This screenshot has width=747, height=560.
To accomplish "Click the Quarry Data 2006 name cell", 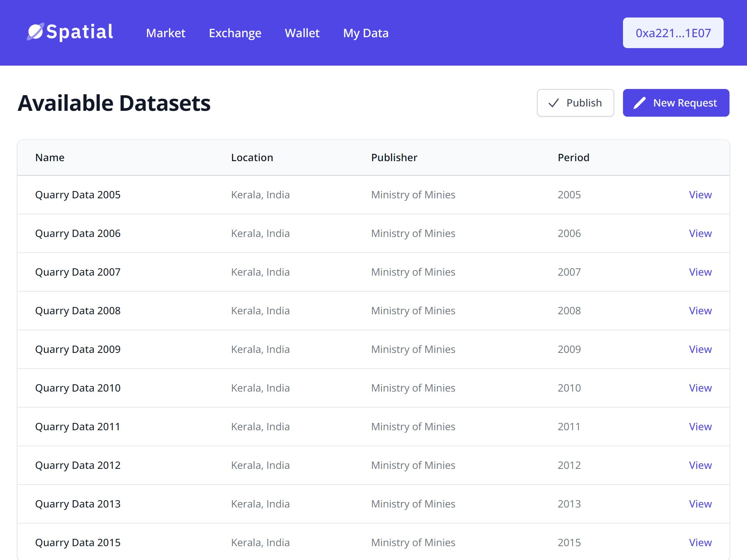I will click(x=78, y=233).
